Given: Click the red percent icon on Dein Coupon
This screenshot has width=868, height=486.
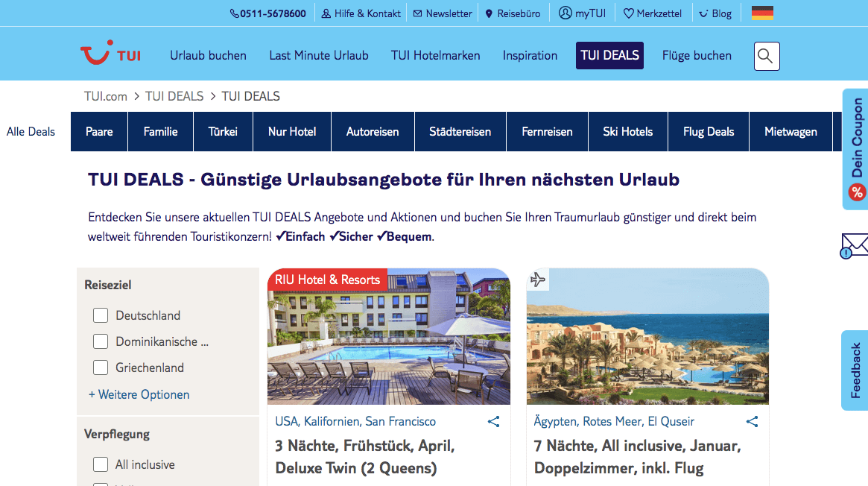Looking at the screenshot, I should (x=857, y=192).
